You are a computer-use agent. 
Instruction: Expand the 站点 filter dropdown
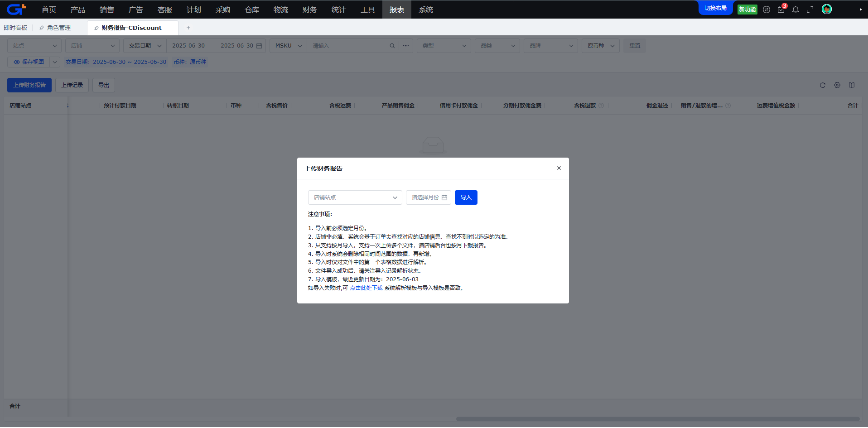[x=34, y=46]
